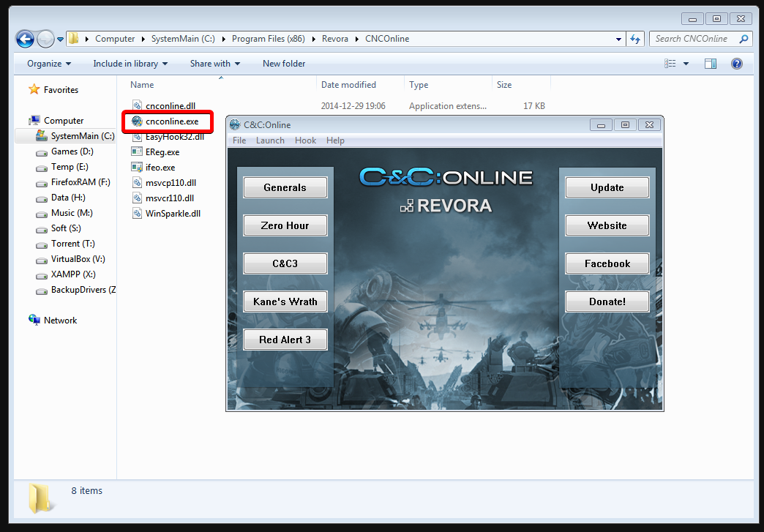Open File menu in C&C:Online
The height and width of the screenshot is (532, 764).
239,141
